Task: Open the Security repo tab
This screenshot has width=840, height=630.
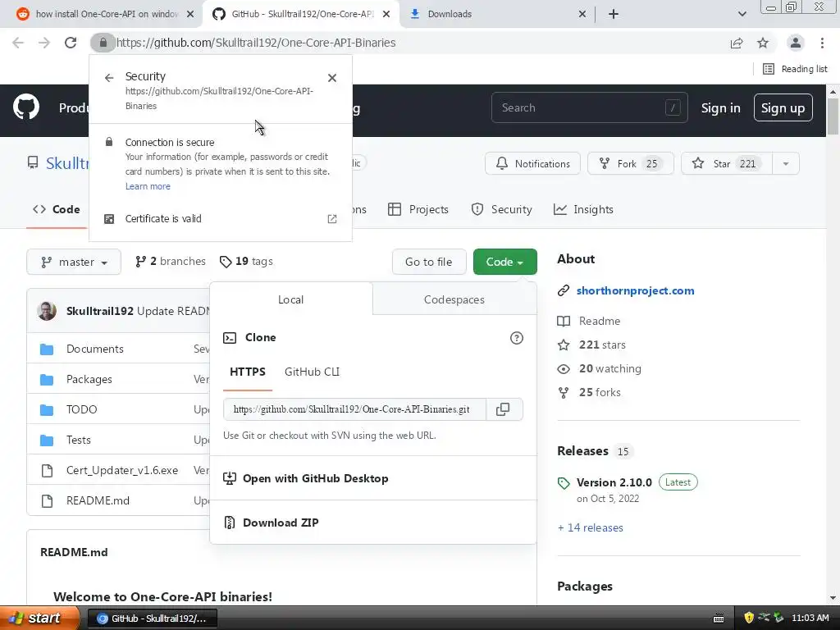Action: pyautogui.click(x=501, y=209)
